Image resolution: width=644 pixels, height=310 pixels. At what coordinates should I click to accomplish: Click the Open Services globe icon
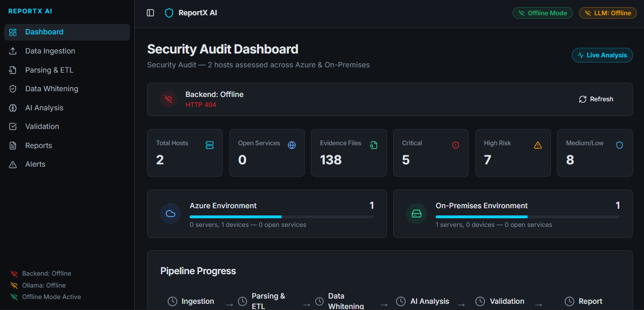pyautogui.click(x=292, y=145)
